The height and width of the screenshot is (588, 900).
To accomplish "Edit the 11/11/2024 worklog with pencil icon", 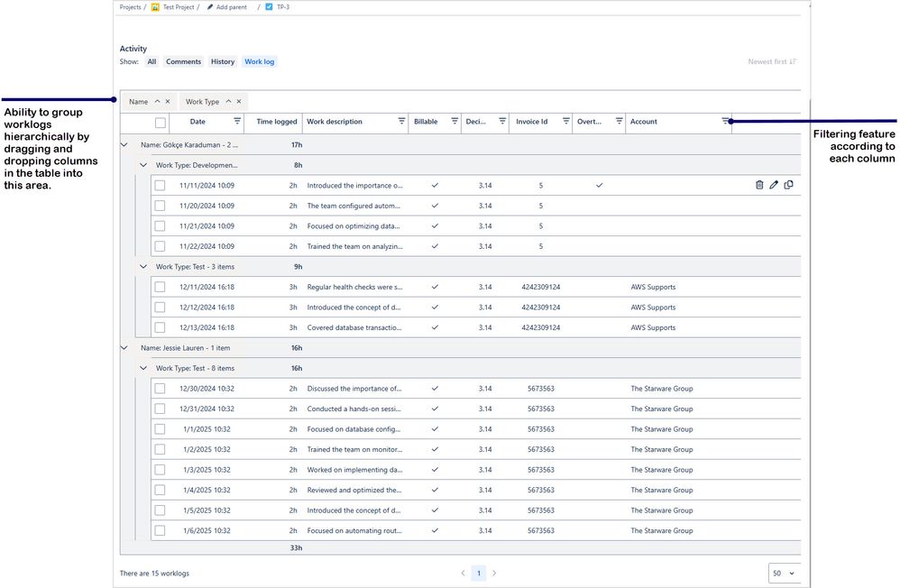I will click(774, 185).
